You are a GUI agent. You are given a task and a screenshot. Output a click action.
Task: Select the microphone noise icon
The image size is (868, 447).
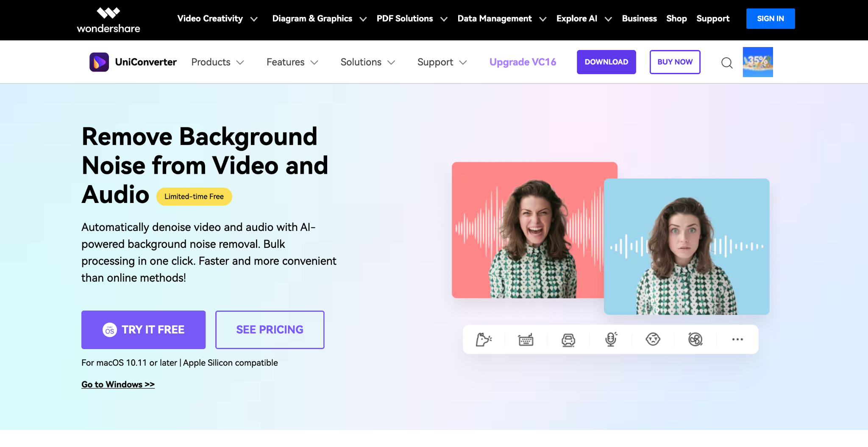click(x=611, y=339)
